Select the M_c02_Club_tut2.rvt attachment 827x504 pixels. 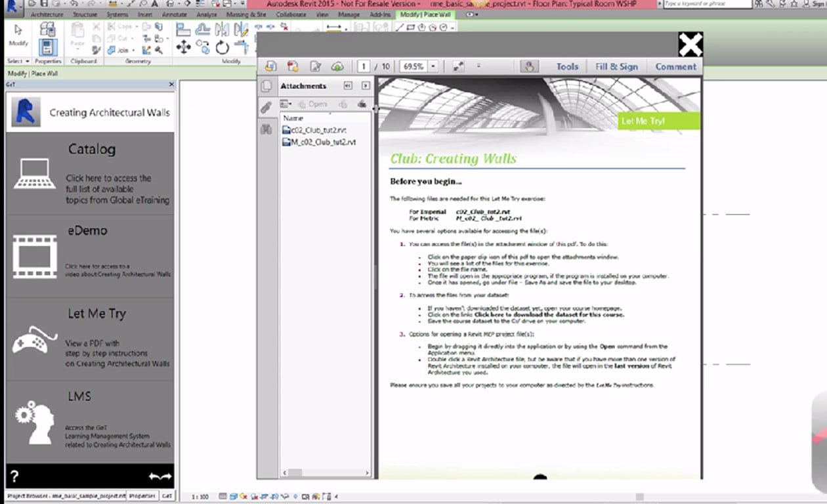coord(319,142)
